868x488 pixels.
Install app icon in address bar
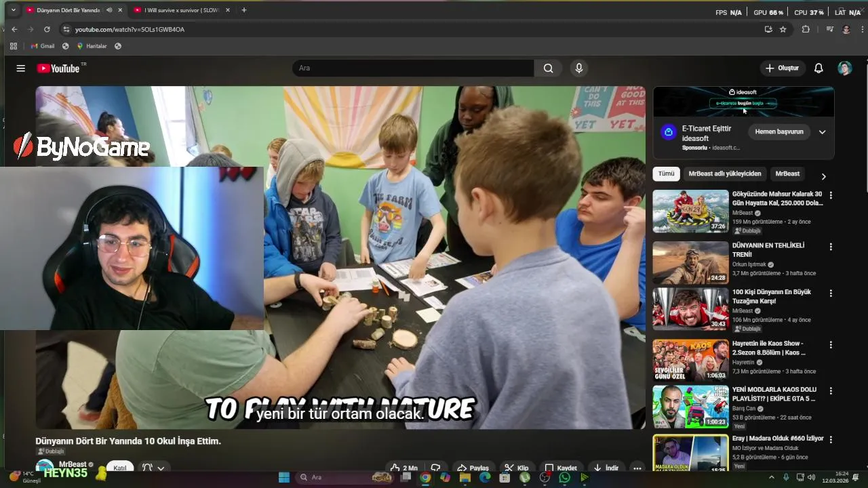768,29
